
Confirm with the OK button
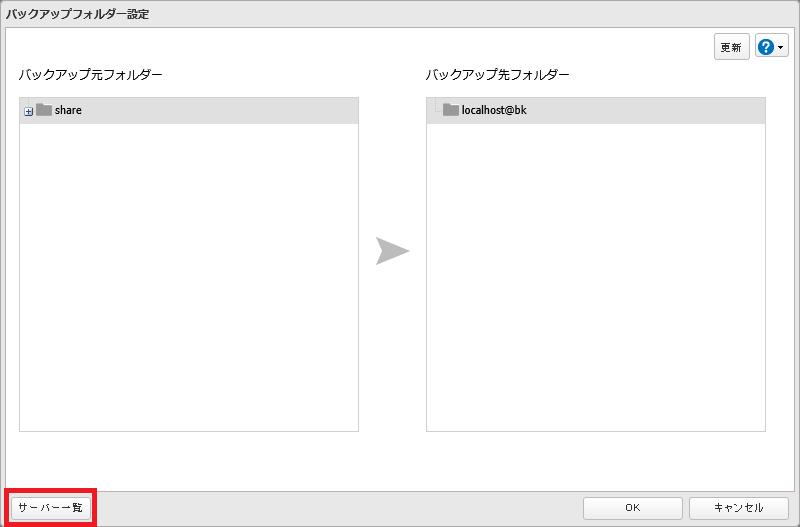click(x=633, y=508)
